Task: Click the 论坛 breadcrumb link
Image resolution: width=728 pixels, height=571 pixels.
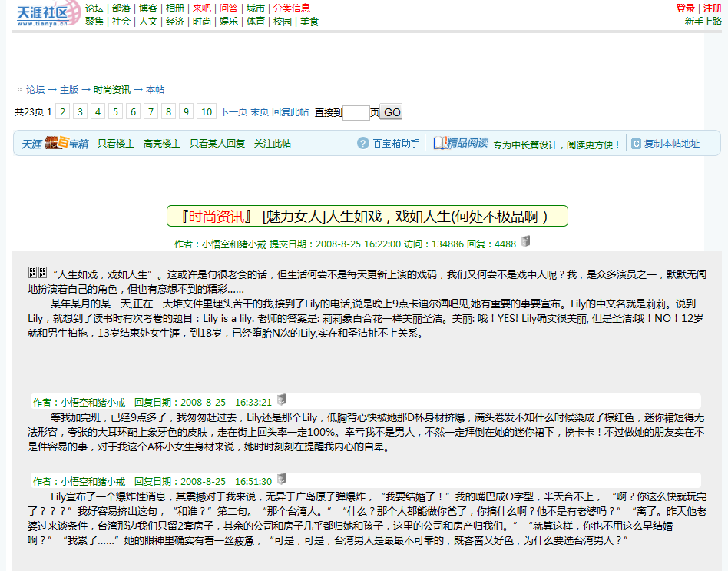Action: click(x=35, y=90)
